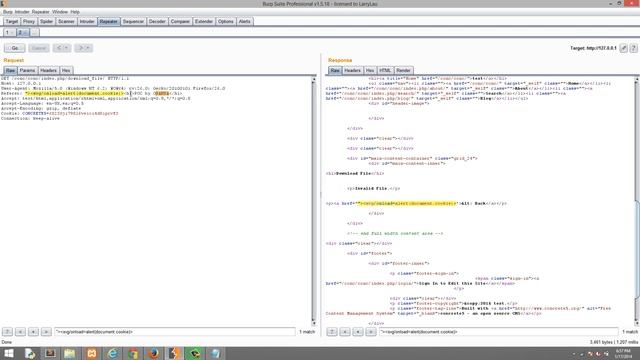
Task: Open the Windows Start button
Action: (x=9, y=353)
